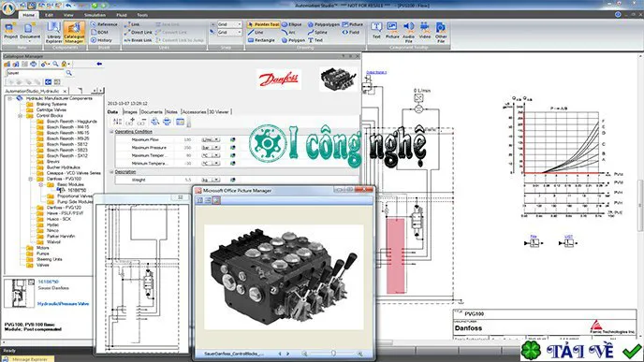
Task: Select the Spline drawing tool
Action: tap(317, 32)
